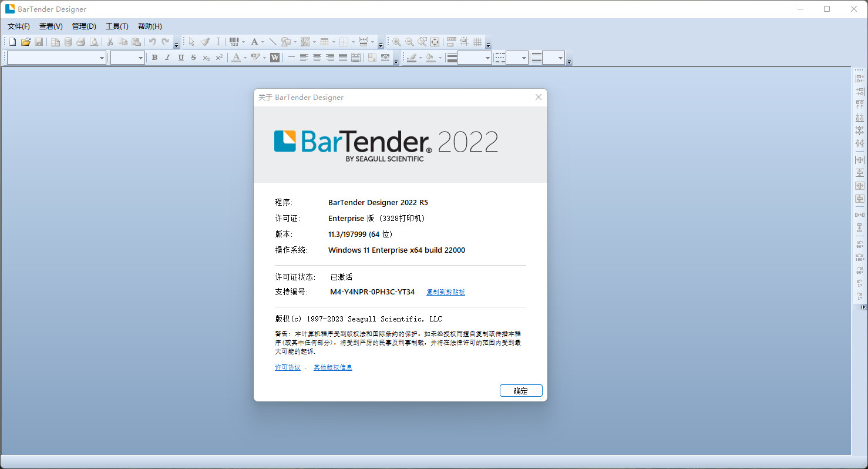The image size is (868, 469).
Task: Click the Rotate 180° icon in side toolbar
Action: [x=860, y=257]
